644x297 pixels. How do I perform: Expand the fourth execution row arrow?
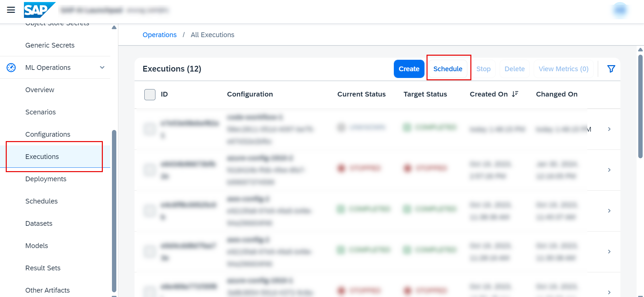coord(609,252)
